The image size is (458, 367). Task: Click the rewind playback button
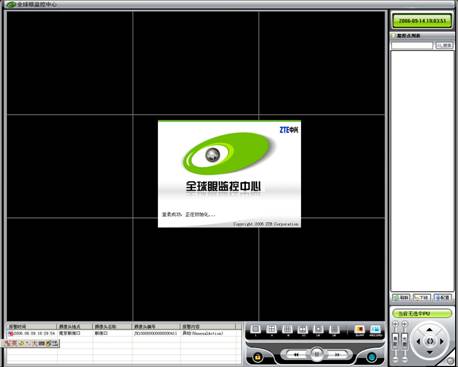(x=296, y=355)
